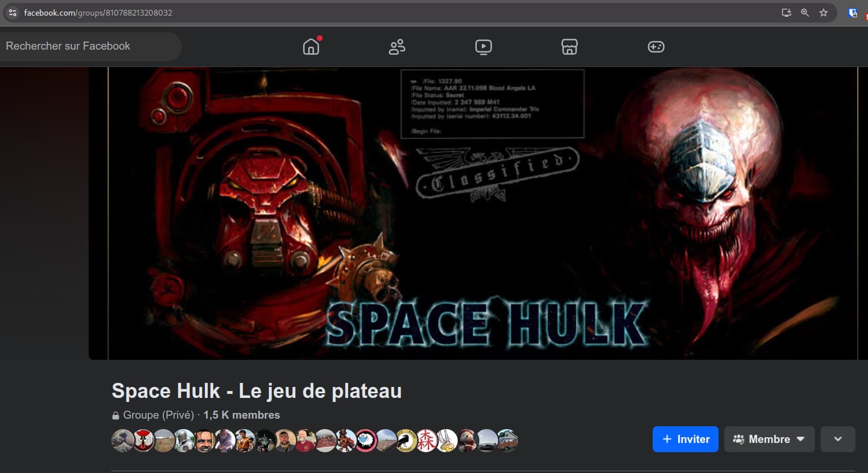
Task: Open the shield extension icon in browser toolbar
Action: pos(852,13)
